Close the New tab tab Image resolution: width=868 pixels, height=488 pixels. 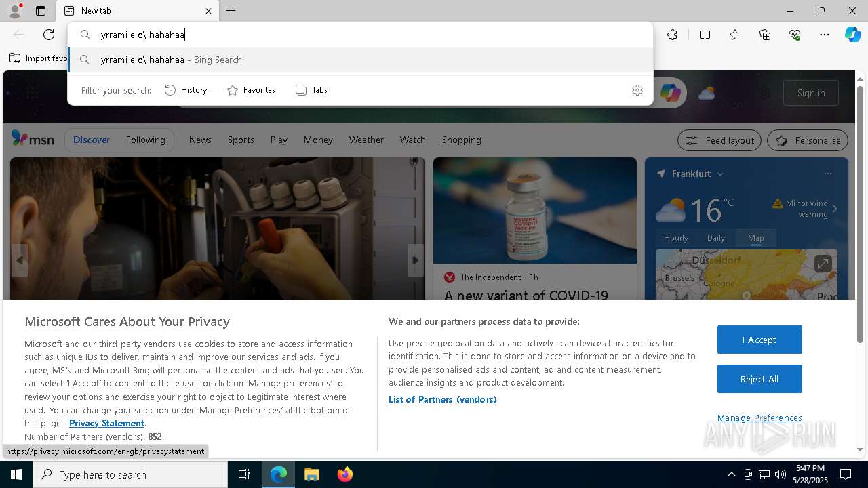(x=208, y=11)
